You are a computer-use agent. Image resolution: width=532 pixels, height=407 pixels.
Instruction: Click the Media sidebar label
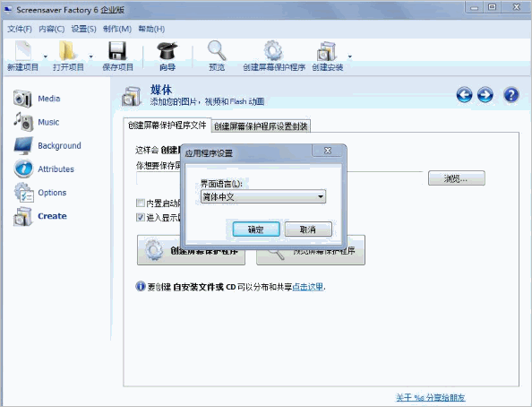point(49,99)
